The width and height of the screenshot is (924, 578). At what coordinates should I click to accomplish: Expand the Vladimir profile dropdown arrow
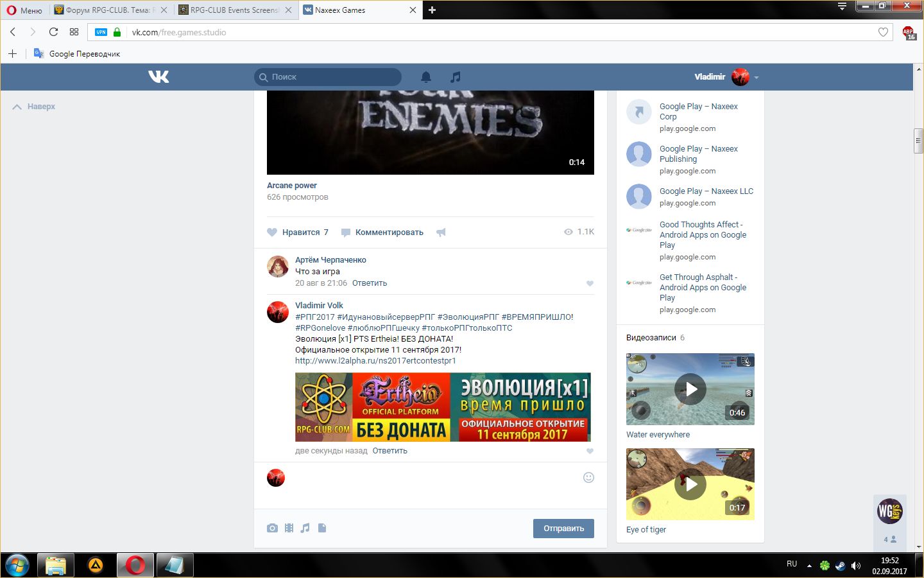[x=757, y=78]
